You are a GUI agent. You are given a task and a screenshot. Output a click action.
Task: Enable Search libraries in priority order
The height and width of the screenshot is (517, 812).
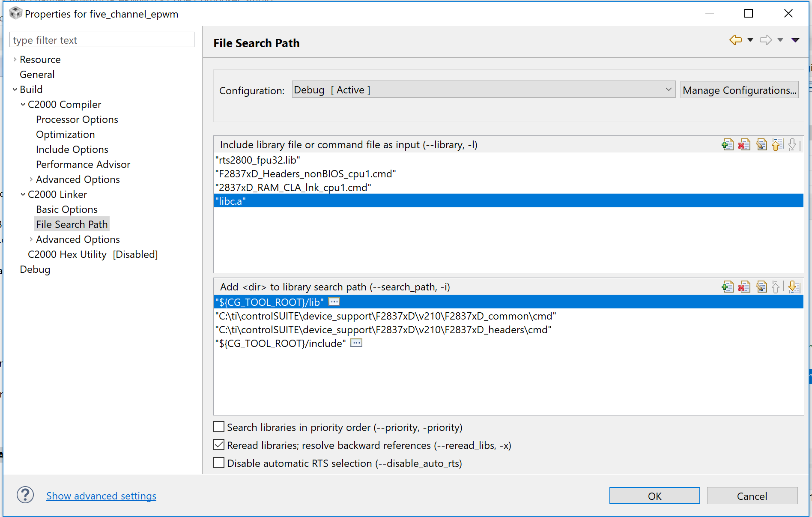point(219,427)
